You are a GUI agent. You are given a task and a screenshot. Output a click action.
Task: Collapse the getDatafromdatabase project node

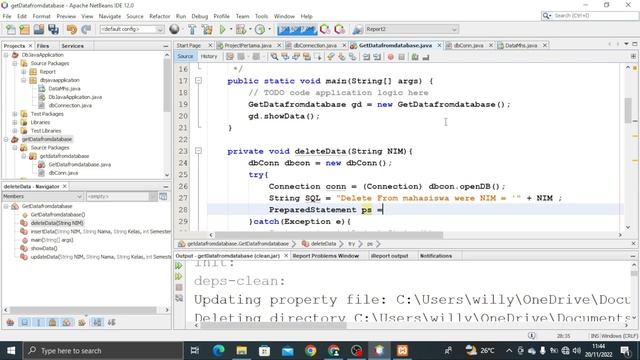pos(6,139)
